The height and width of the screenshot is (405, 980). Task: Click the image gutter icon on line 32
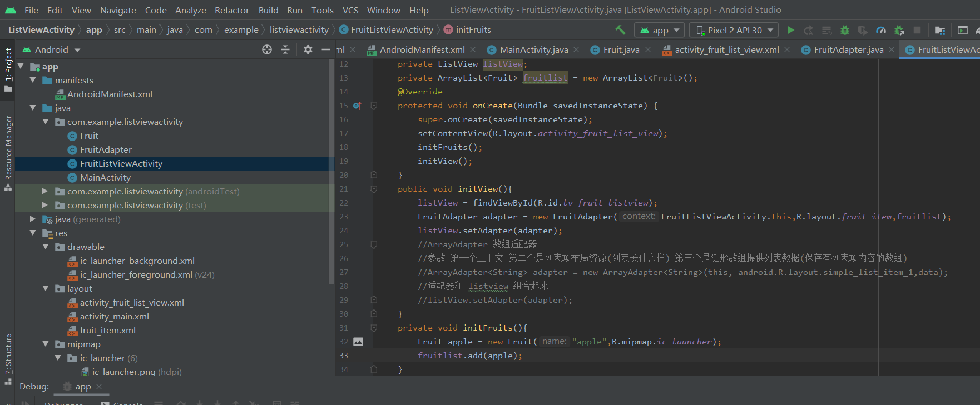point(358,342)
